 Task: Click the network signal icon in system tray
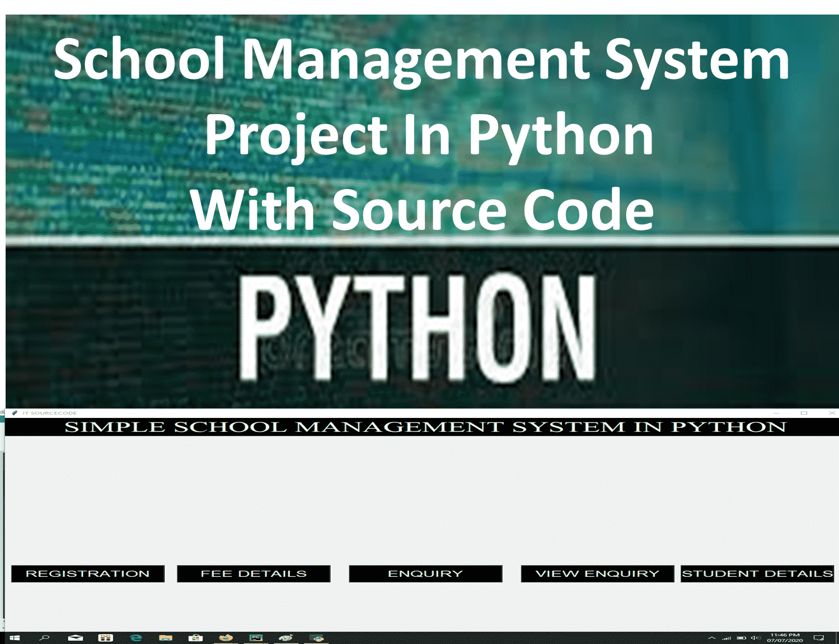[x=727, y=637]
